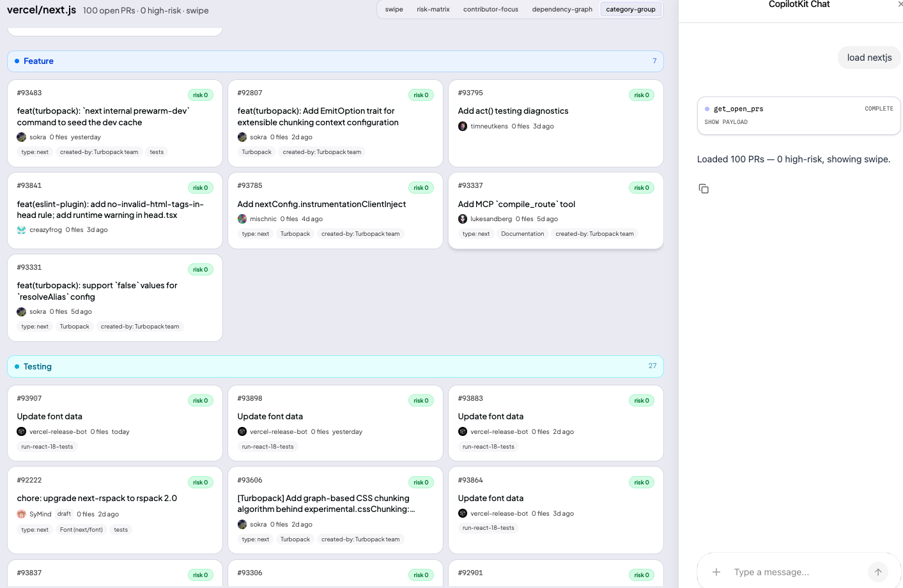Click run-react-18-tests label on PR #93907
This screenshot has height=588, width=903.
[47, 447]
